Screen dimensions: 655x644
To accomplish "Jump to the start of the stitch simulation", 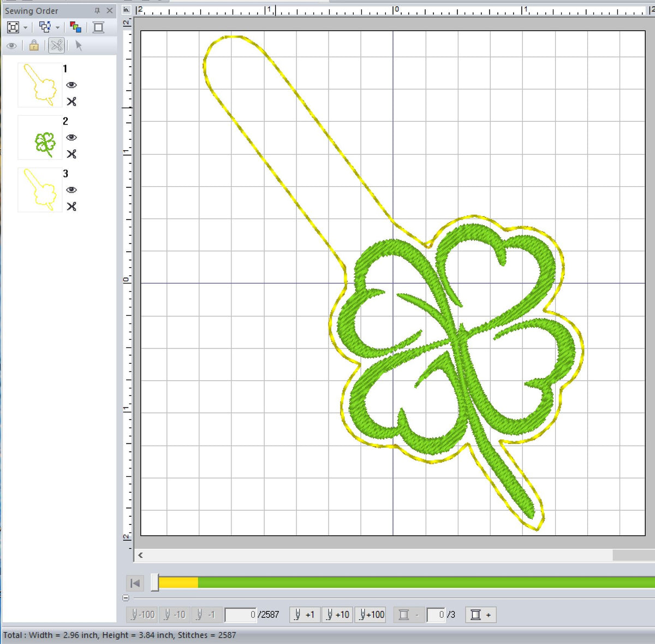I will tap(135, 583).
